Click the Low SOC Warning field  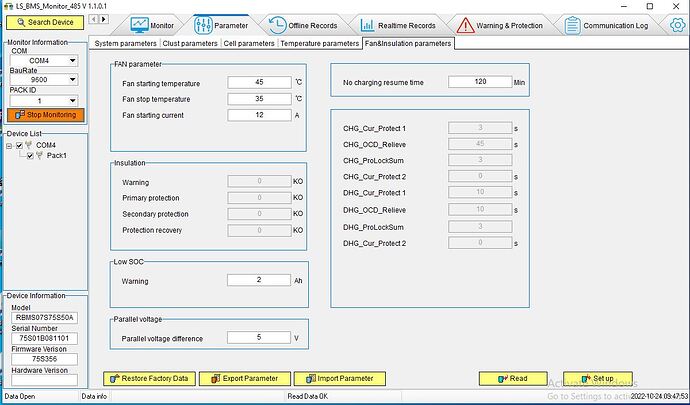pos(259,280)
